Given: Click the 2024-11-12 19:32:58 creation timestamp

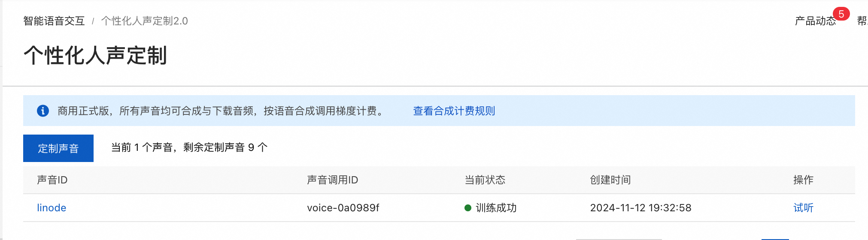Looking at the screenshot, I should [x=640, y=208].
